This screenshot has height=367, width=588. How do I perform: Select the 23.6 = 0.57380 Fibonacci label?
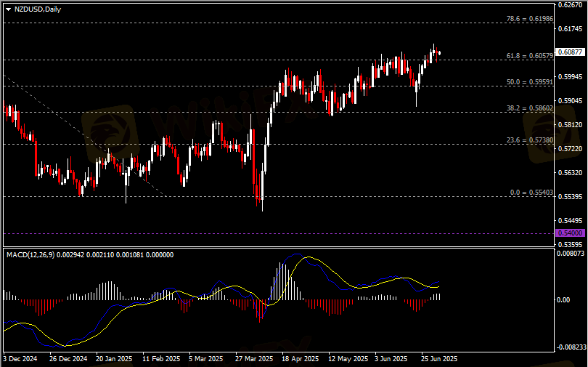(529, 140)
